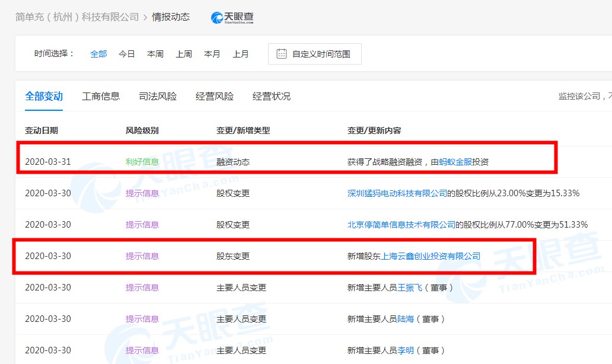Open 北京停简单信息技术有限公司 link
Viewport: 612px width, 364px height.
pyautogui.click(x=401, y=225)
